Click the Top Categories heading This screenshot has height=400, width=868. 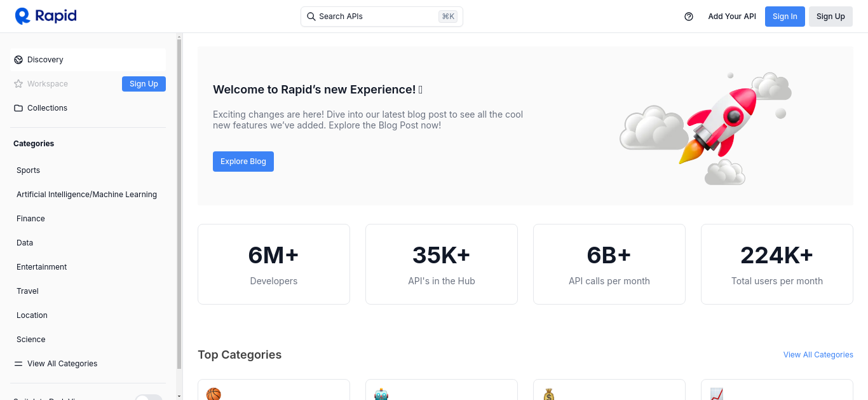[240, 355]
